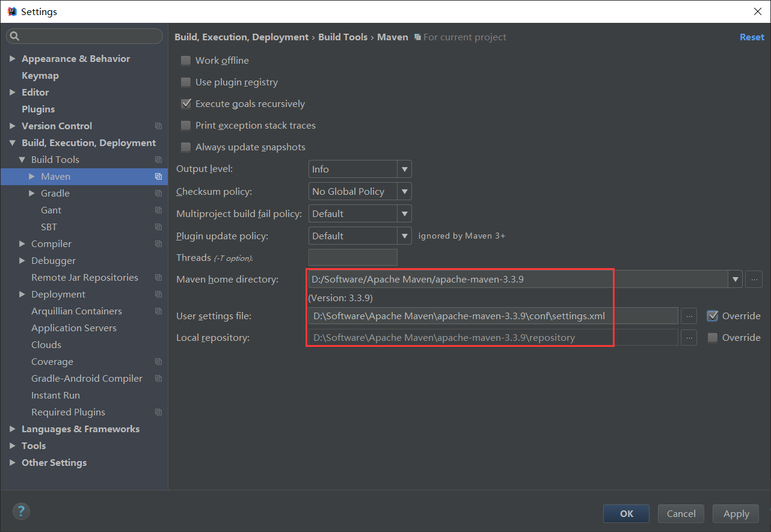Open the Output level dropdown
771x532 pixels.
coord(405,170)
